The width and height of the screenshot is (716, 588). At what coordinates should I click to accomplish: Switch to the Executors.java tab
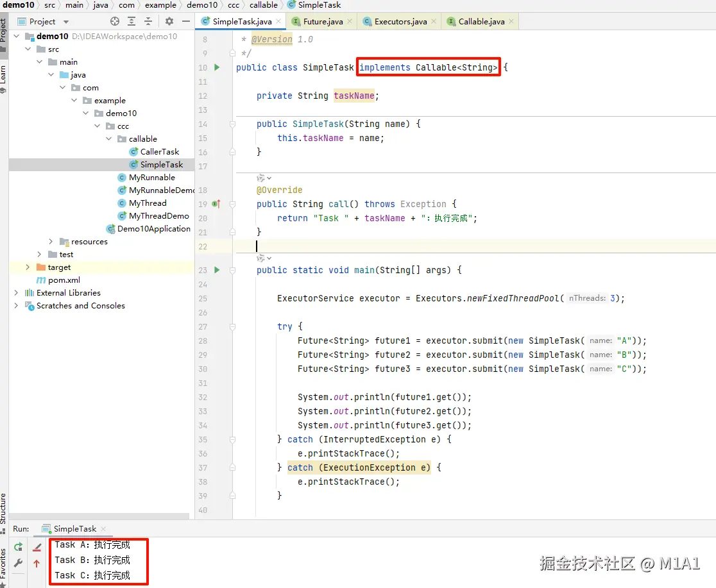coord(400,21)
